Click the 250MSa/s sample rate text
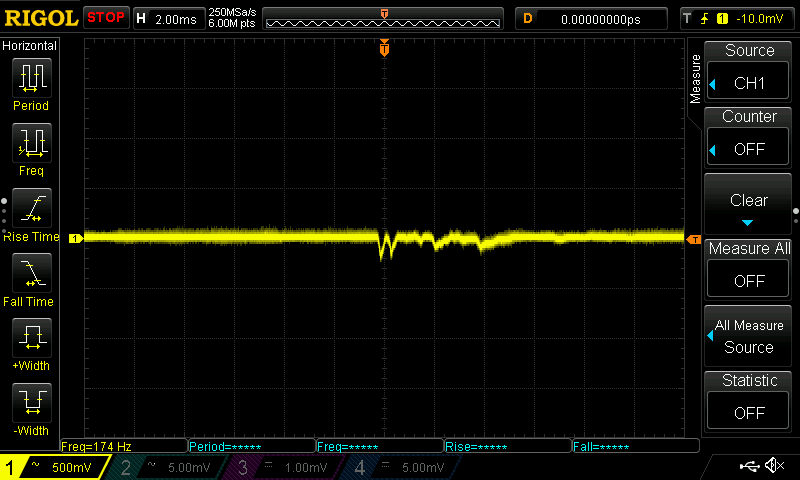Screen dimensions: 800x480 [232, 13]
